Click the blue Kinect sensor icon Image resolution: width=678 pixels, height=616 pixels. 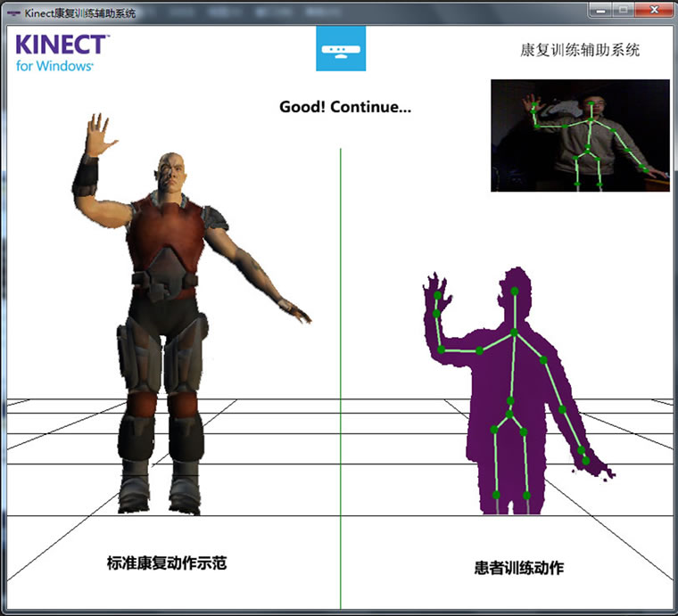(341, 48)
